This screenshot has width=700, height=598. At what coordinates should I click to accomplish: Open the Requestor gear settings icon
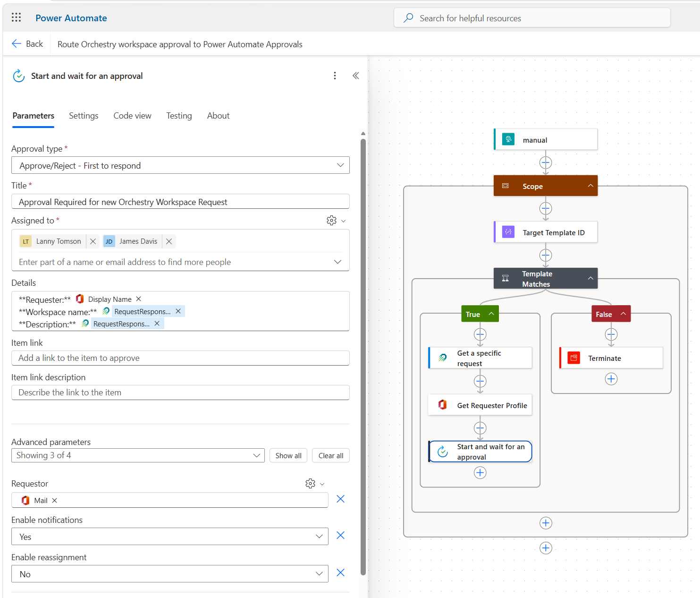(310, 484)
